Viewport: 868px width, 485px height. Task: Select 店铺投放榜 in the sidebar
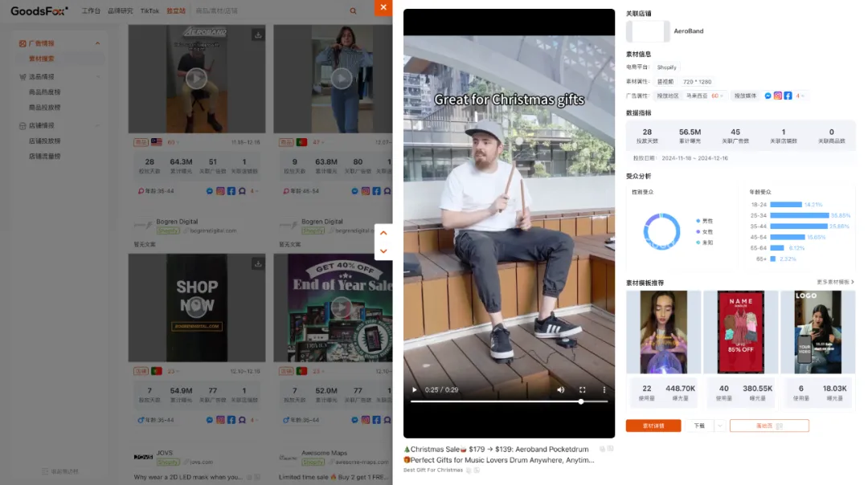[44, 141]
